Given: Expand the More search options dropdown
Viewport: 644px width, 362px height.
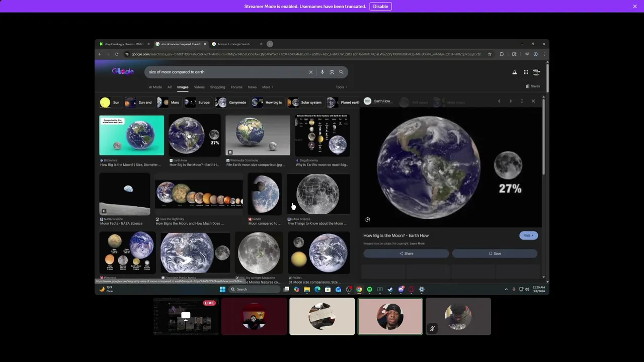Looking at the screenshot, I should 267,87.
